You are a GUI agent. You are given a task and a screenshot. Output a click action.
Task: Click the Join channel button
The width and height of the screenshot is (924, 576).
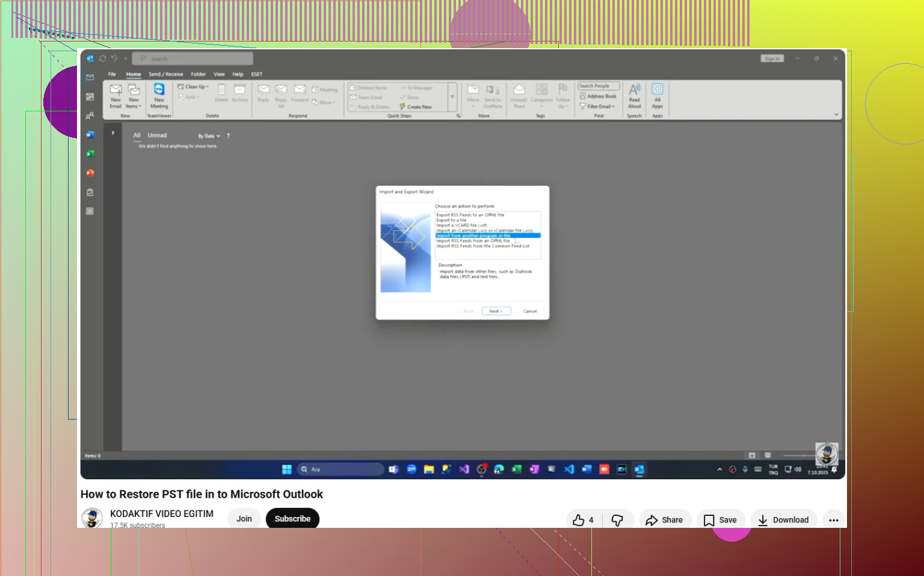point(244,518)
